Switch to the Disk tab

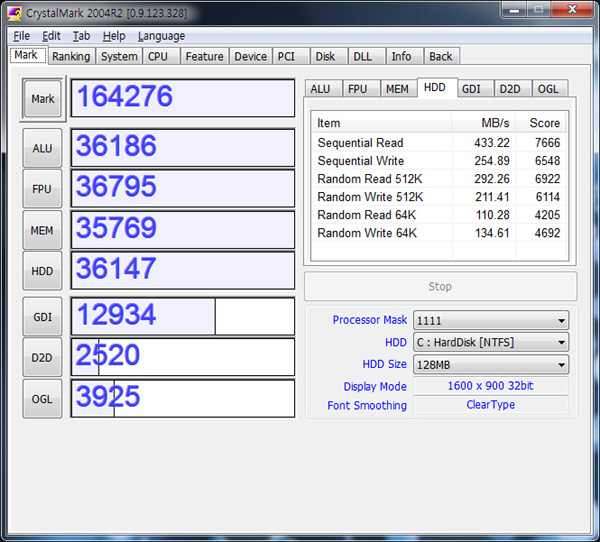(x=329, y=56)
